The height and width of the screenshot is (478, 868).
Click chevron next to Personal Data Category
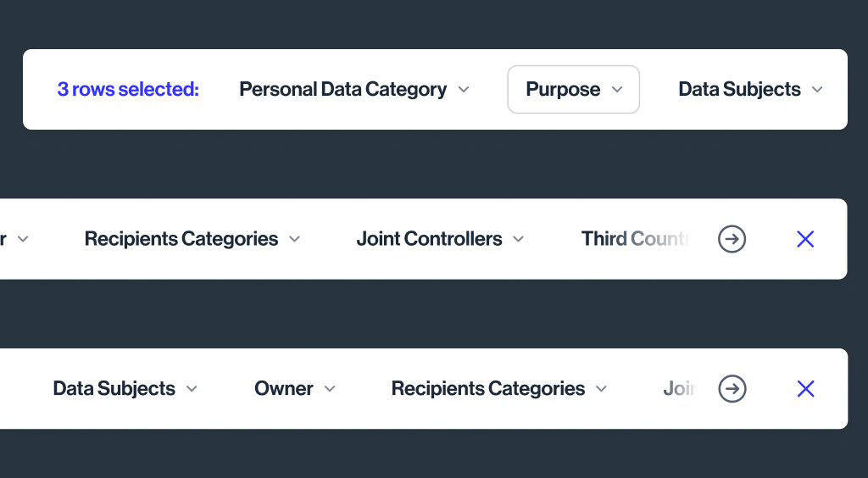pyautogui.click(x=464, y=90)
